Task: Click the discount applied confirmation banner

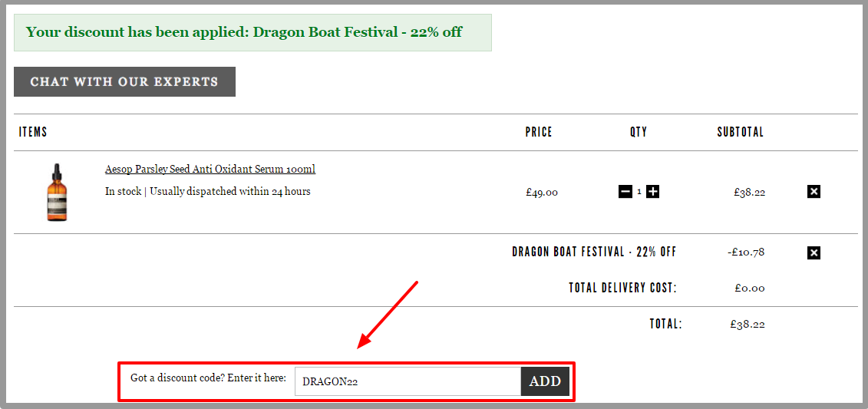Action: click(x=252, y=32)
